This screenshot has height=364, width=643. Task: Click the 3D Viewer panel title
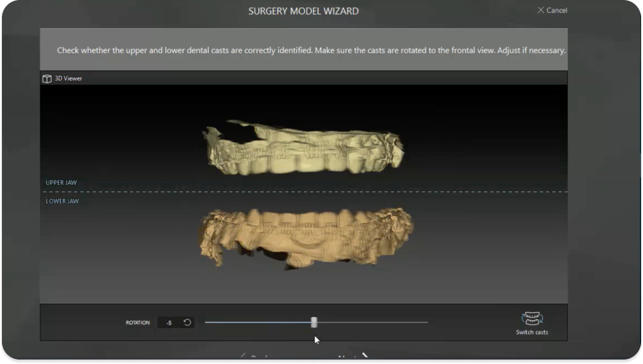(x=68, y=78)
